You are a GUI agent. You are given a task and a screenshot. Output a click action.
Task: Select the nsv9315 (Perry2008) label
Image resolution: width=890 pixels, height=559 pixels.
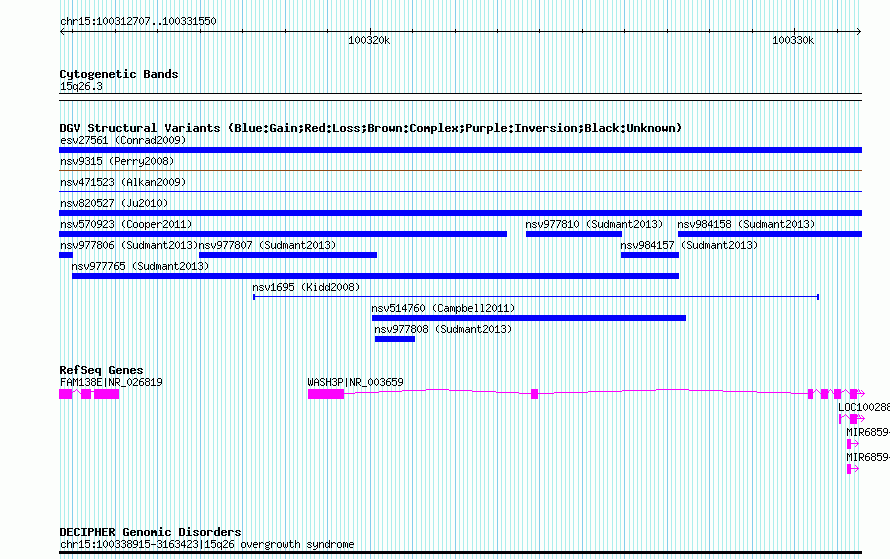(117, 161)
